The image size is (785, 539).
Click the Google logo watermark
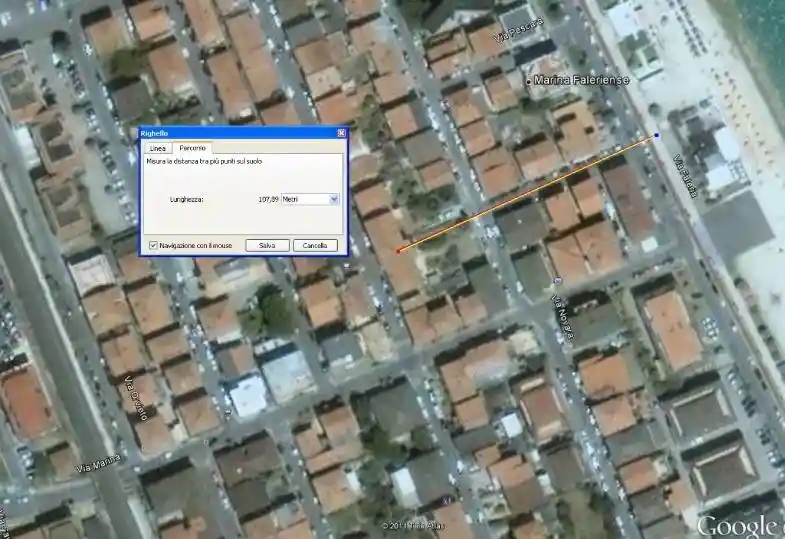[739, 526]
